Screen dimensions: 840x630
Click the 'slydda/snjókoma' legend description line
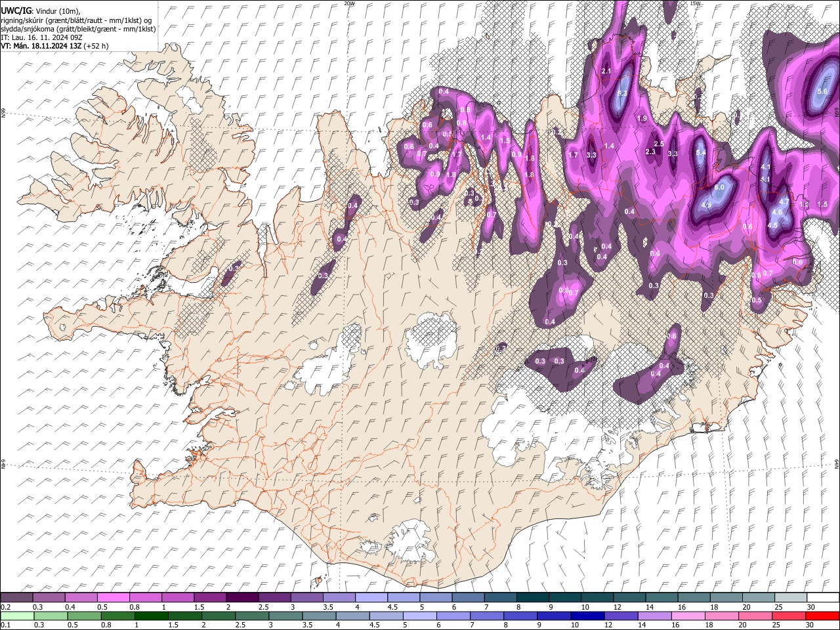point(78,29)
